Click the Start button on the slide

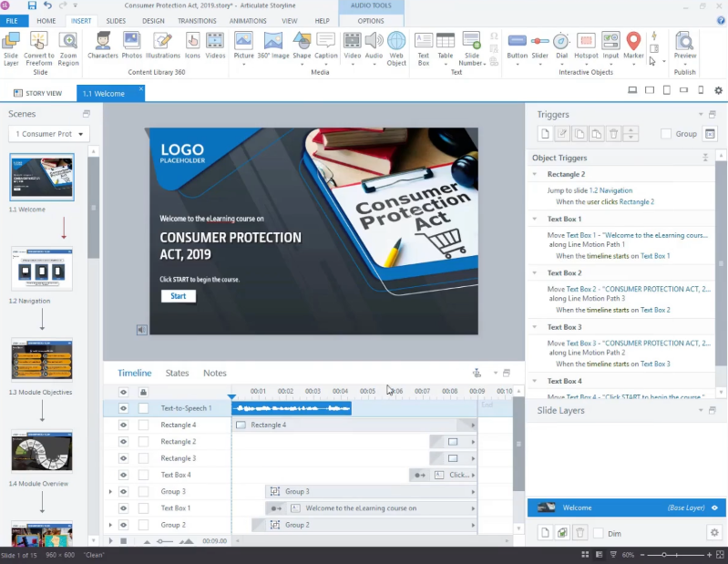[179, 296]
